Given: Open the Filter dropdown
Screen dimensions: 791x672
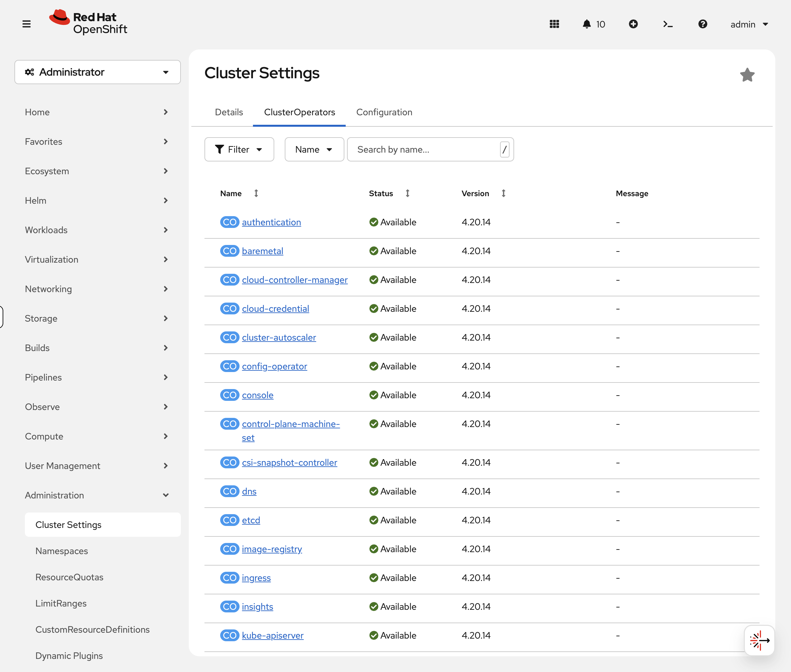Looking at the screenshot, I should pyautogui.click(x=239, y=149).
